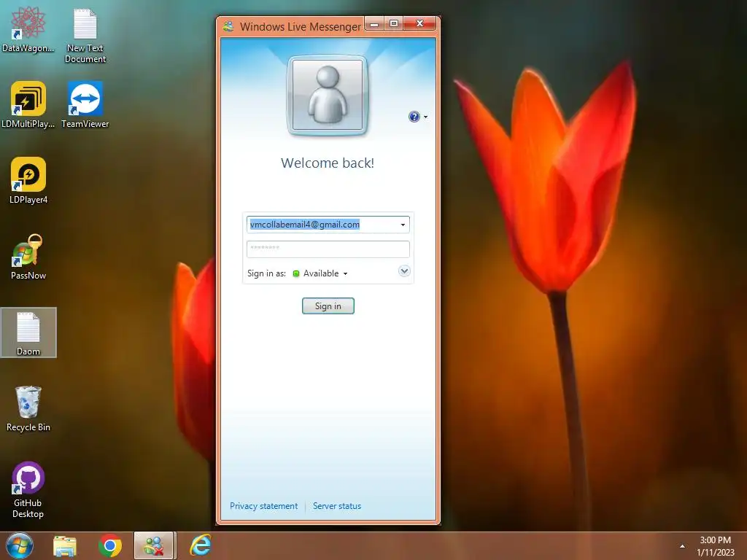The image size is (747, 560).
Task: Minimize the Windows Live Messenger window
Action: point(375,23)
